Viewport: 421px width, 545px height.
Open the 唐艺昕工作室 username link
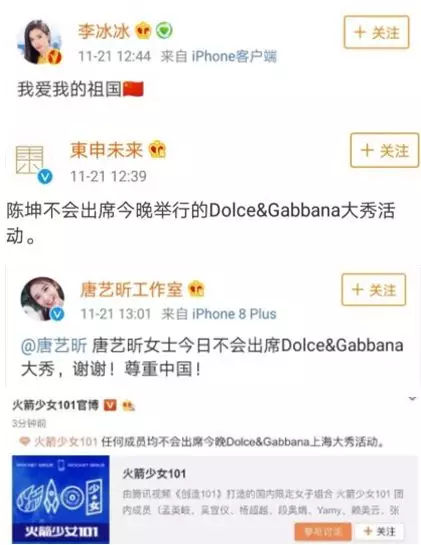(x=131, y=290)
